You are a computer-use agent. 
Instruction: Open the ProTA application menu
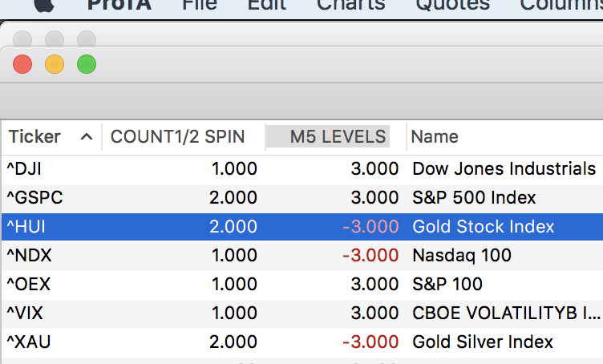(120, 4)
